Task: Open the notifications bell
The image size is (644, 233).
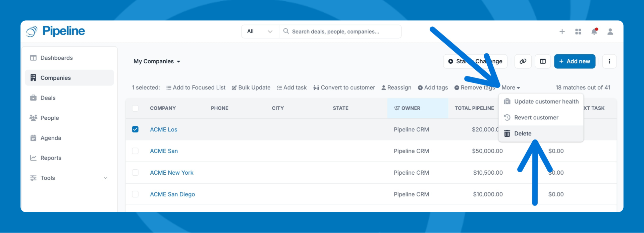Action: [x=594, y=32]
